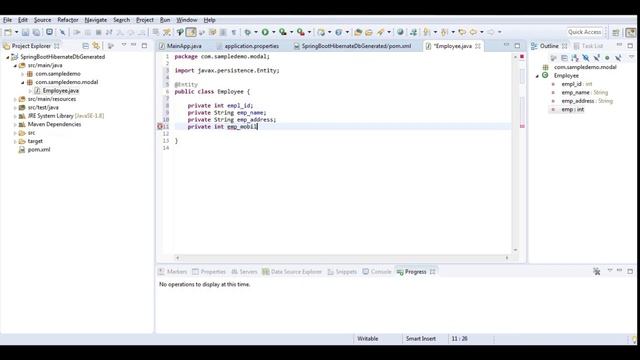This screenshot has height=360, width=640.
Task: Click the Debug bug icon
Action: [248, 32]
